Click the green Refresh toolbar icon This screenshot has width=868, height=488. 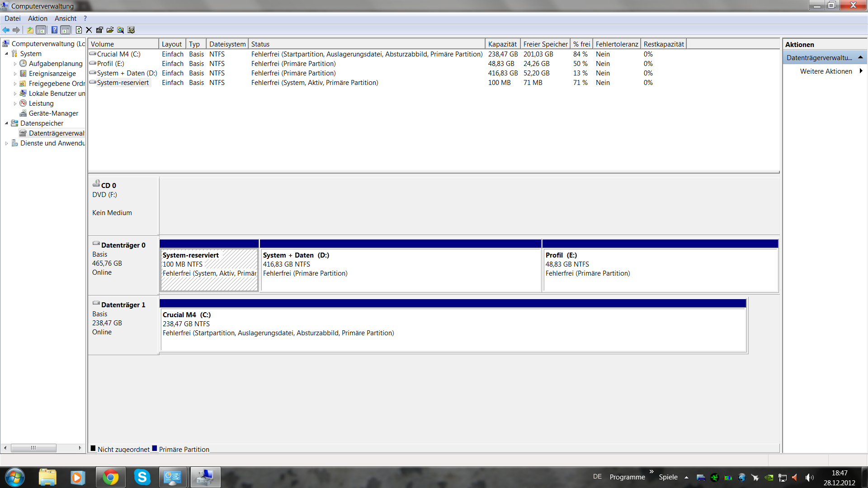click(79, 30)
